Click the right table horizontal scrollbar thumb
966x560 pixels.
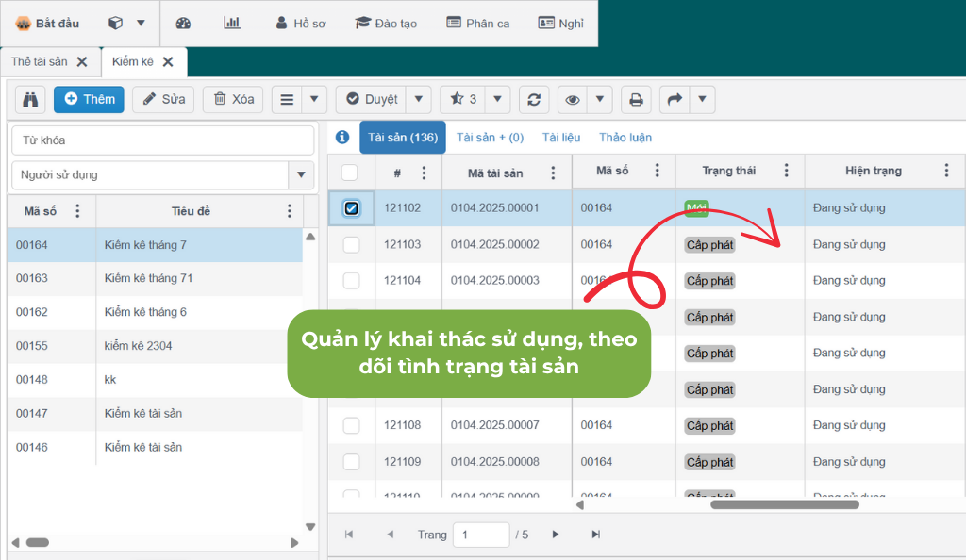click(x=784, y=504)
